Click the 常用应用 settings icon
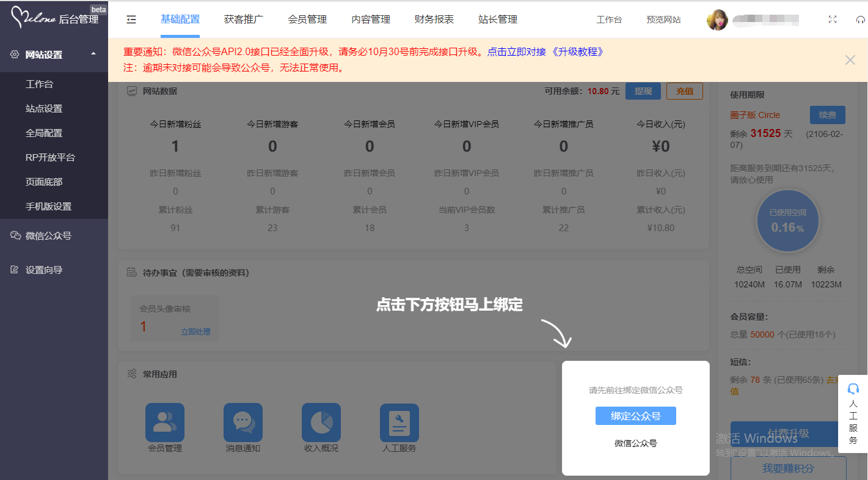 tap(131, 374)
